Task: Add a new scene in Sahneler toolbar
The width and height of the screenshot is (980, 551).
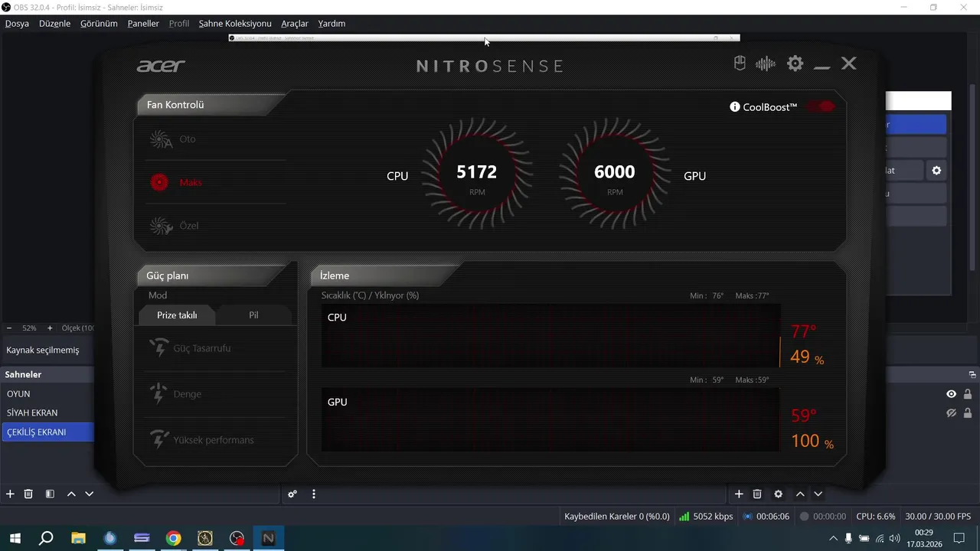Action: pos(10,494)
